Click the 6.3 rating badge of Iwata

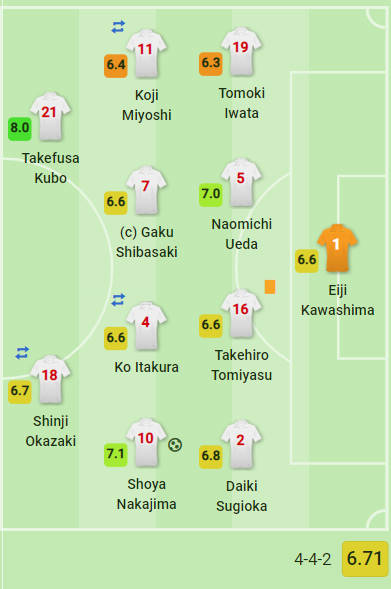coord(211,64)
